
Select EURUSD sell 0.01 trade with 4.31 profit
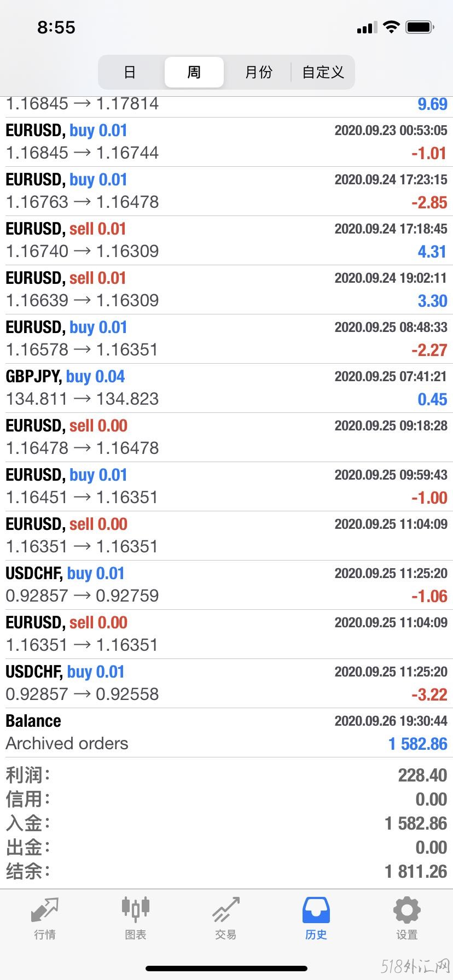tap(226, 241)
